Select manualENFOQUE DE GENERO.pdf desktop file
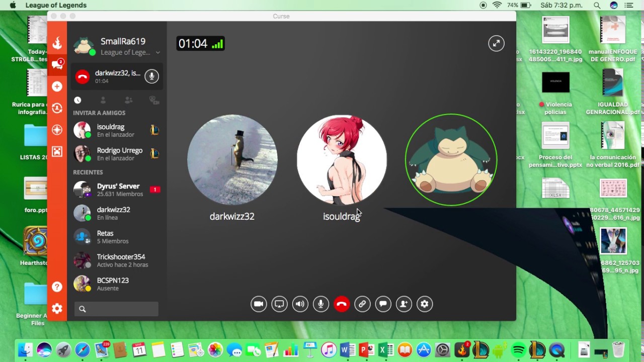Screen dimensions: 644x362 pyautogui.click(x=612, y=39)
